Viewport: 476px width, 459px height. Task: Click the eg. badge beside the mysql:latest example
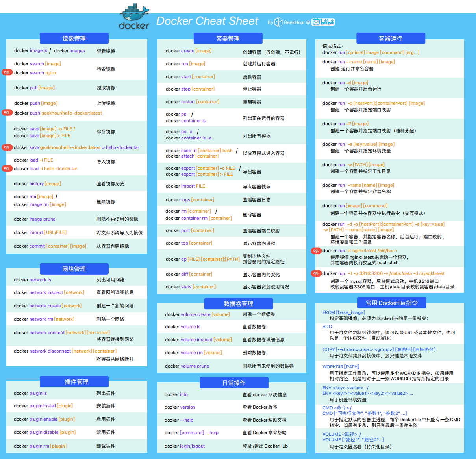click(x=316, y=273)
